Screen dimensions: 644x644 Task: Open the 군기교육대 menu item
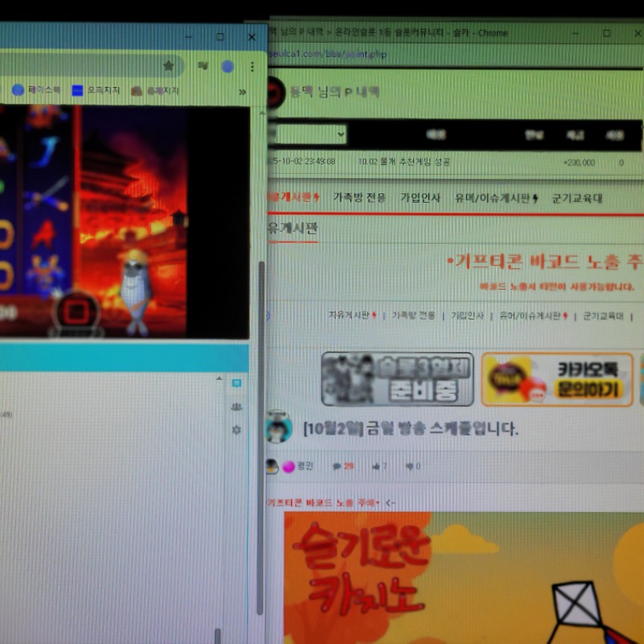coord(576,198)
